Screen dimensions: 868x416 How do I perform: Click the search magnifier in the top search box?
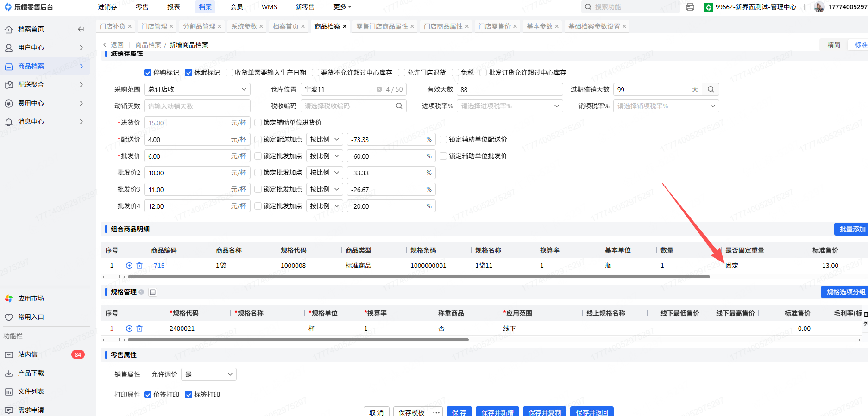tap(588, 7)
